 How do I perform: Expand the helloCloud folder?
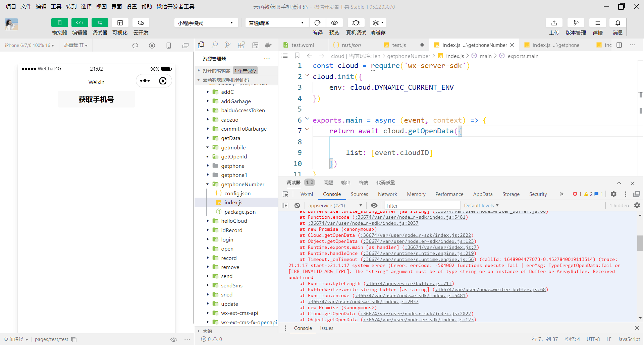pos(208,221)
